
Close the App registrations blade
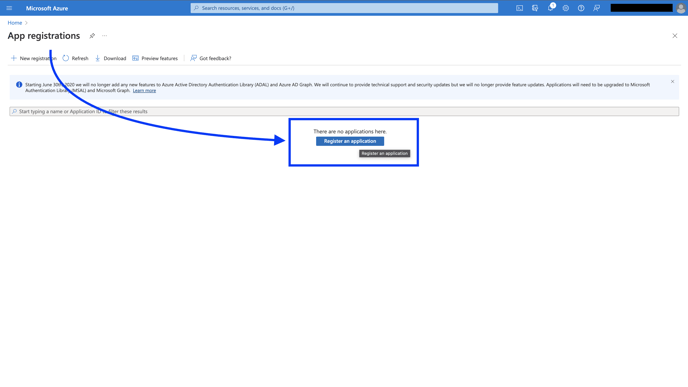[675, 36]
